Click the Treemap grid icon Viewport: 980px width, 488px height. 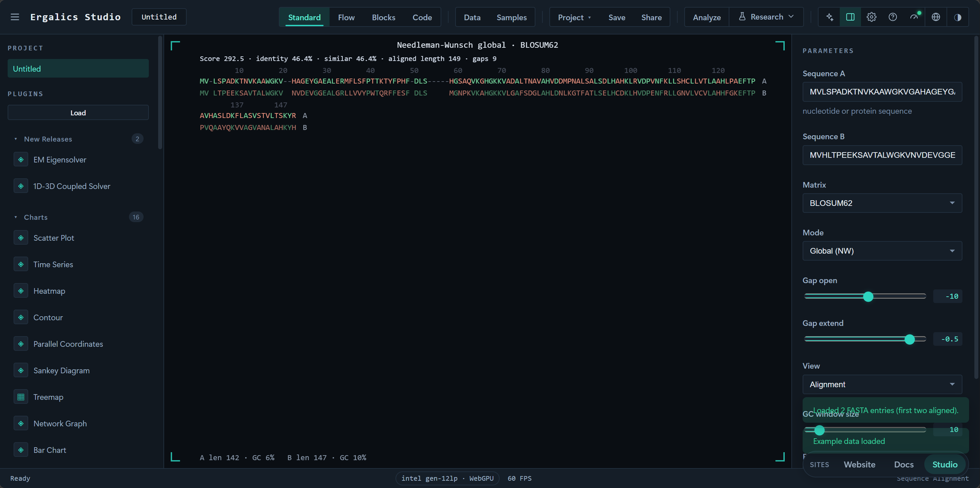click(21, 397)
